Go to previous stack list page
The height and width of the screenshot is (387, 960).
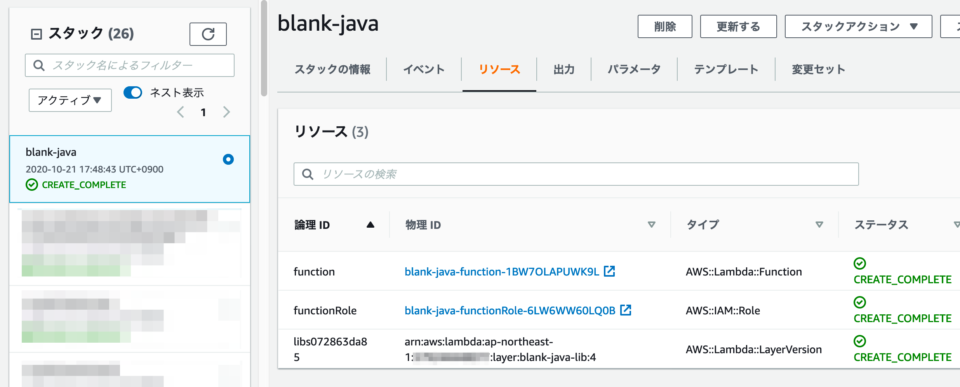point(181,112)
